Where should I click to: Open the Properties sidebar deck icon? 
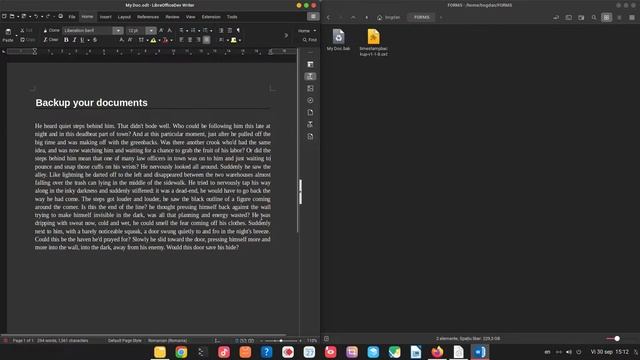tap(310, 64)
